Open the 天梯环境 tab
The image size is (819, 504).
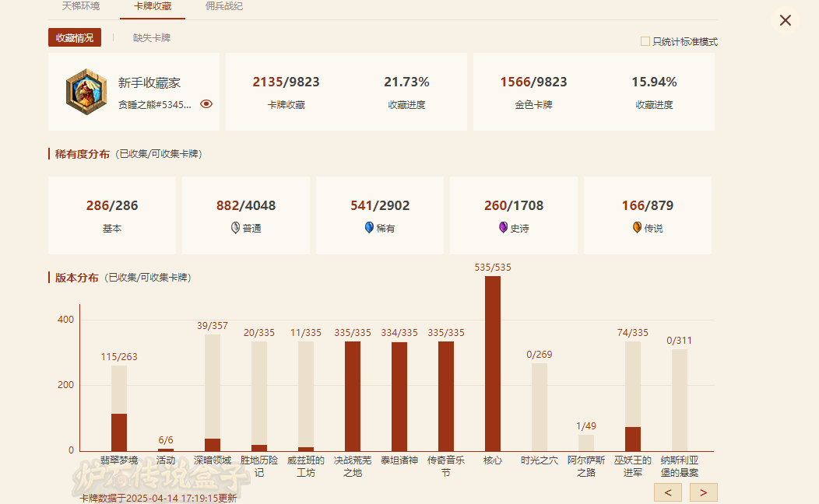click(x=80, y=6)
